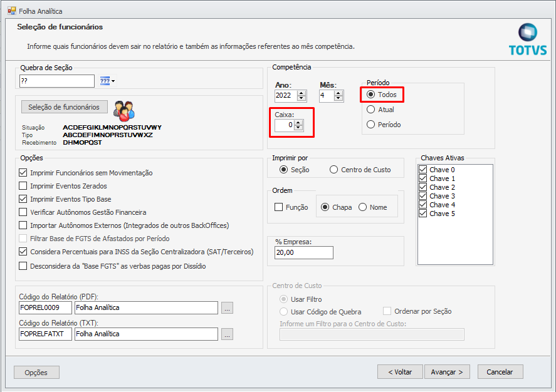Click the % Empresa input field
Screen dimensions: 556x392
pyautogui.click(x=304, y=252)
